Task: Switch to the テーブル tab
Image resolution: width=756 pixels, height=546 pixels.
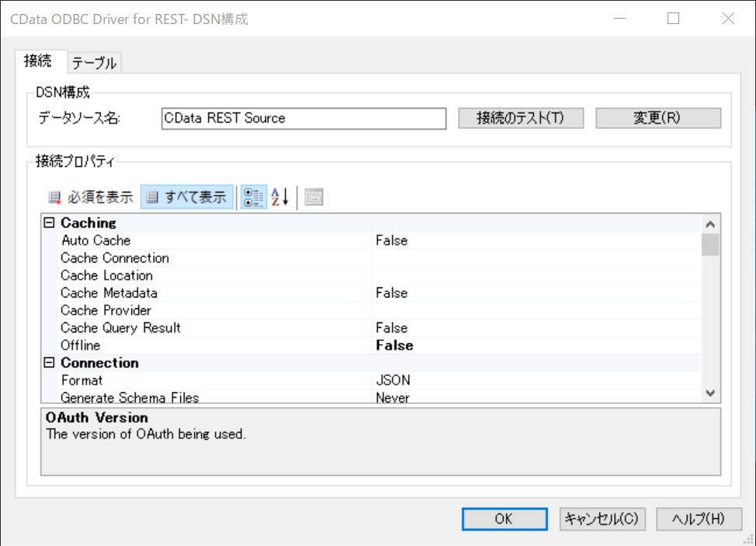Action: tap(95, 63)
